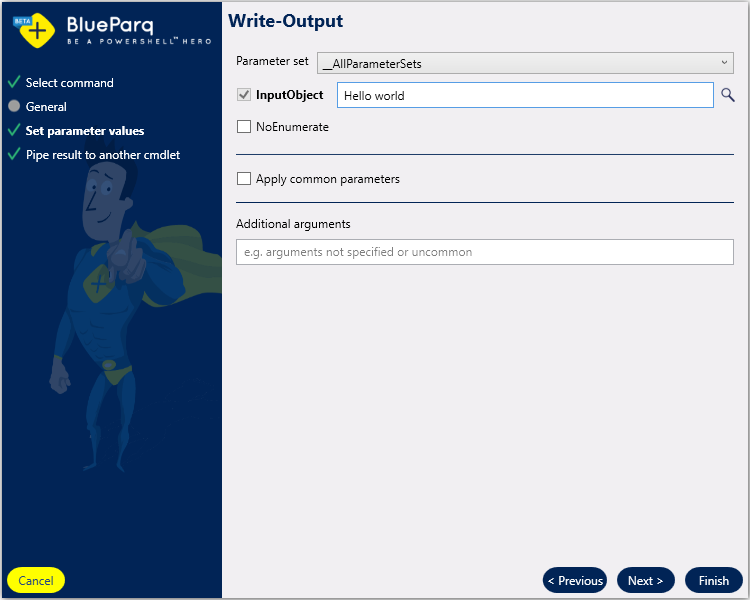The height and width of the screenshot is (600, 750).
Task: Click the Write-Output heading
Action: (x=285, y=20)
